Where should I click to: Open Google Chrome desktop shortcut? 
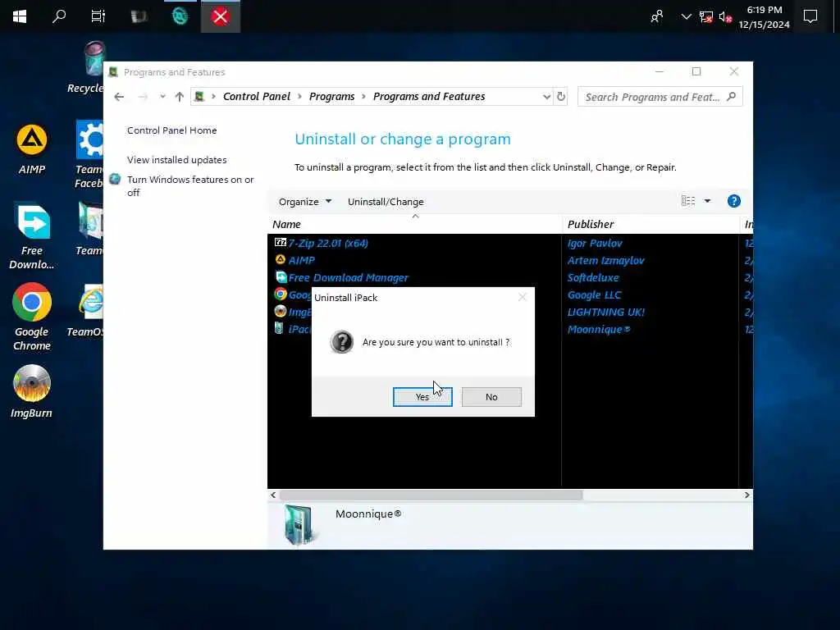[x=32, y=317]
